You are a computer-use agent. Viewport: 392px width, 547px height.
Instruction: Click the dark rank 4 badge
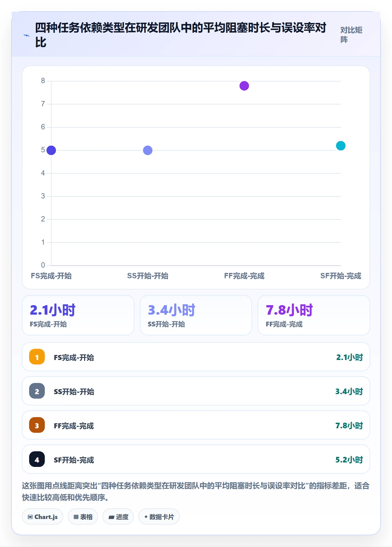37,459
